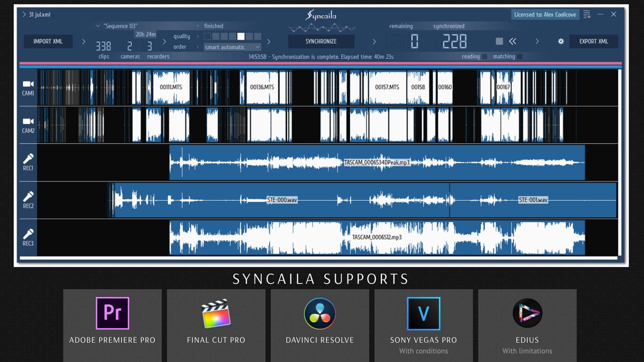
Task: Click 'With conditions' under Sony Vegas Pro
Action: click(x=424, y=351)
